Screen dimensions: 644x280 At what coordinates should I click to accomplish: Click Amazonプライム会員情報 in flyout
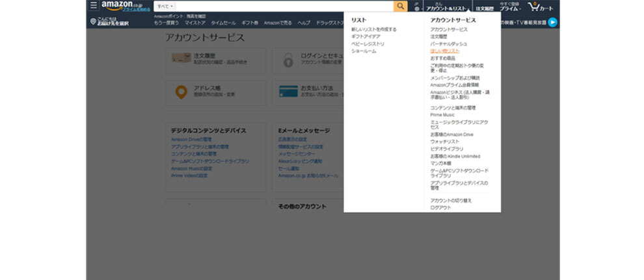click(x=454, y=85)
